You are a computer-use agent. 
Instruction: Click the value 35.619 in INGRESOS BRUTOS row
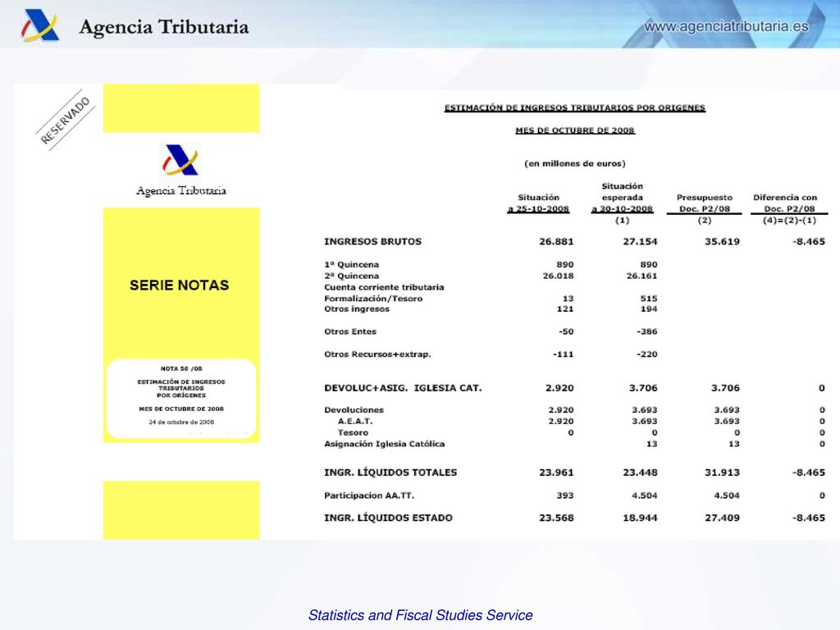click(x=722, y=242)
